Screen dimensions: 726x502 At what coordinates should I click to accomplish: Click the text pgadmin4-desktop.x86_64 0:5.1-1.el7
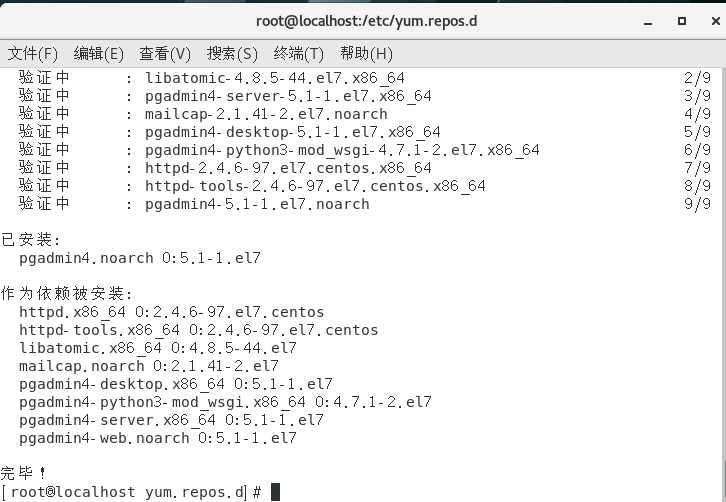click(x=176, y=384)
